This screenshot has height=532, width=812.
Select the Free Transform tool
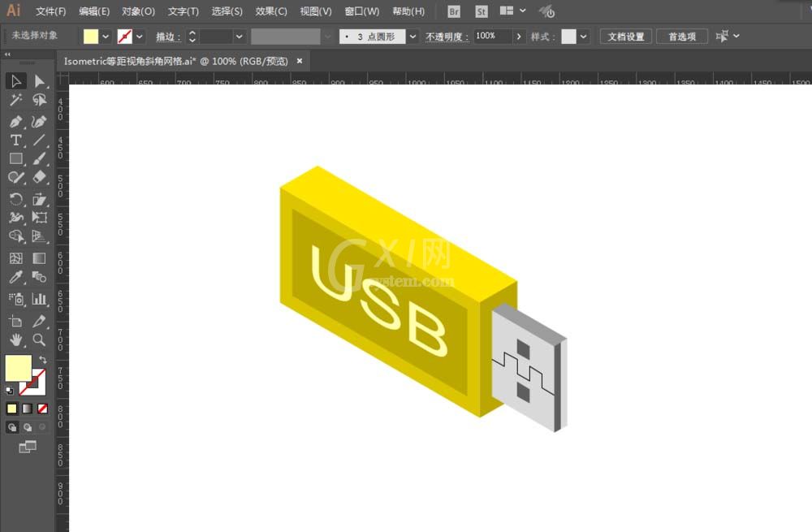[39, 218]
